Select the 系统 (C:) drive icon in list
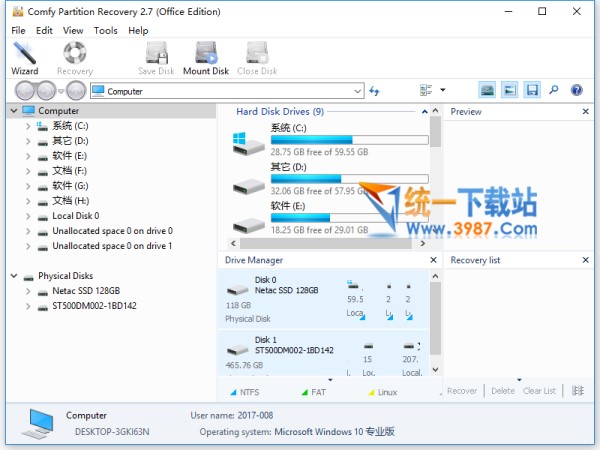The image size is (600, 450). (x=248, y=143)
